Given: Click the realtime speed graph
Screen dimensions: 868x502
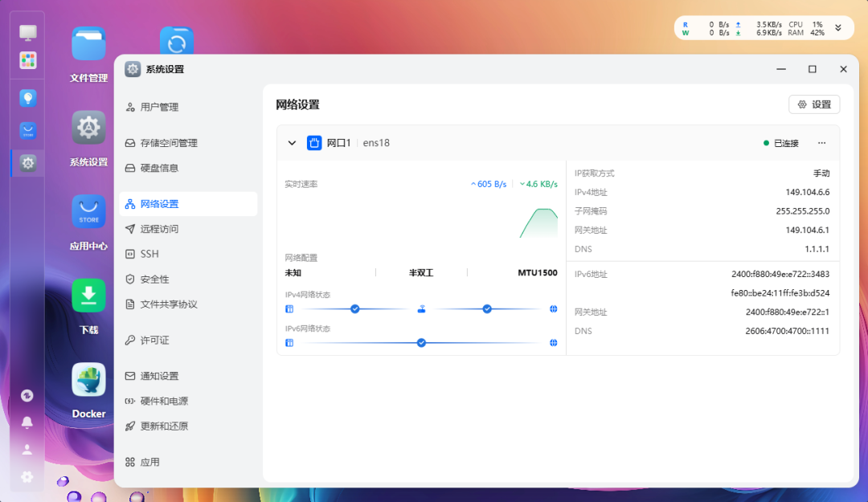Looking at the screenshot, I should coord(538,222).
